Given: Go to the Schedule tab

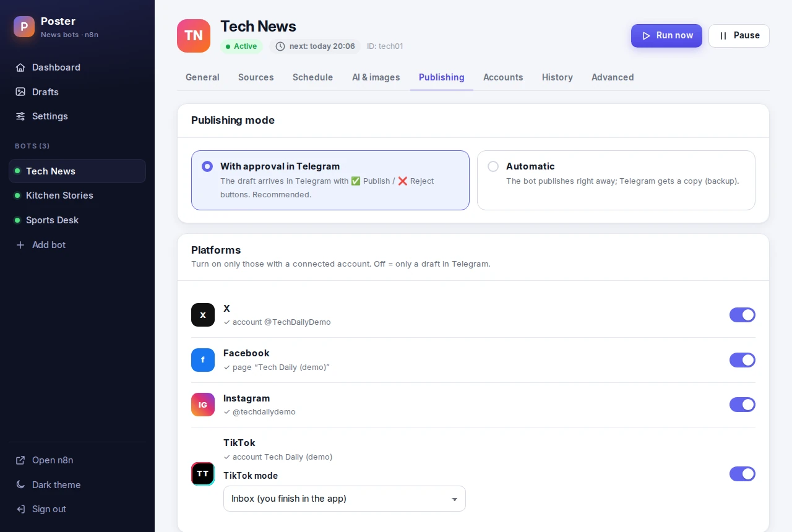Looking at the screenshot, I should [312, 77].
